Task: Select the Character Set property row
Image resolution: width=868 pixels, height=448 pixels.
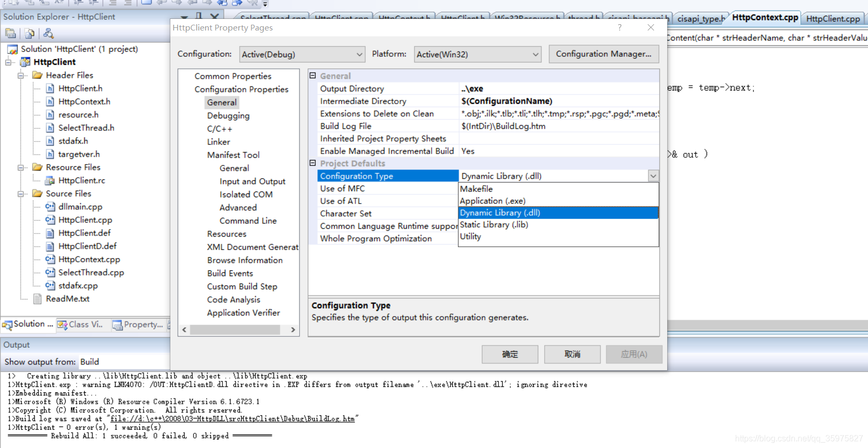Action: (x=388, y=213)
